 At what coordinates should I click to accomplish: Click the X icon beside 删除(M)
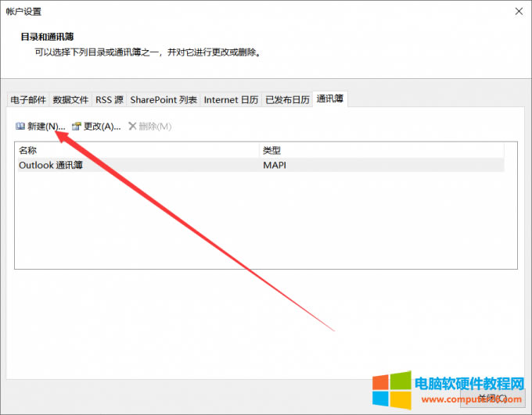132,127
